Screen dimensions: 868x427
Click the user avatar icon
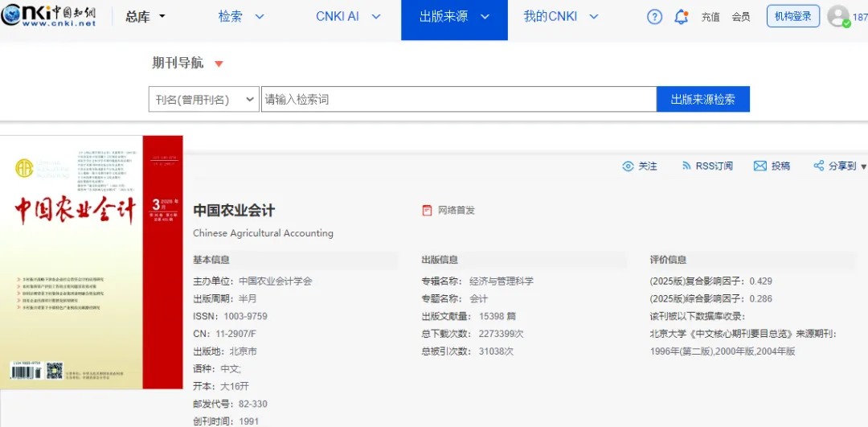[838, 16]
